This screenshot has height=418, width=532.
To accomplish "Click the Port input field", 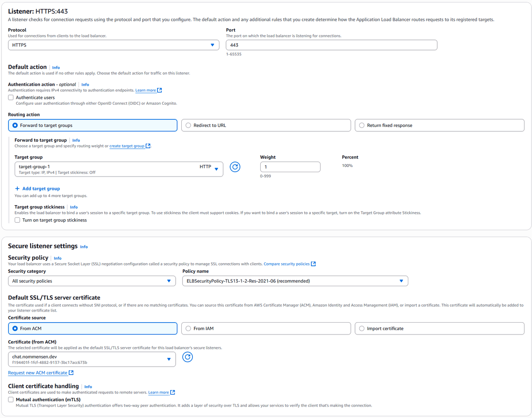I will (x=331, y=45).
